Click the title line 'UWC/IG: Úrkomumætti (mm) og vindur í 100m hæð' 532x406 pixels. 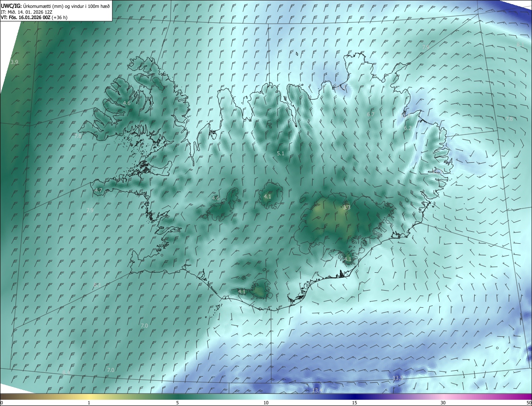55,6
